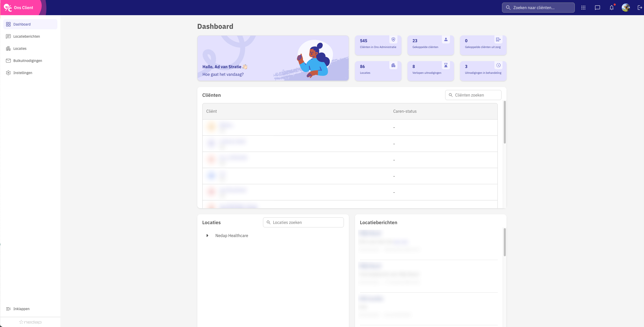This screenshot has height=327, width=644.
Task: Click the search icon in Locaties zoeken
Action: 268,222
